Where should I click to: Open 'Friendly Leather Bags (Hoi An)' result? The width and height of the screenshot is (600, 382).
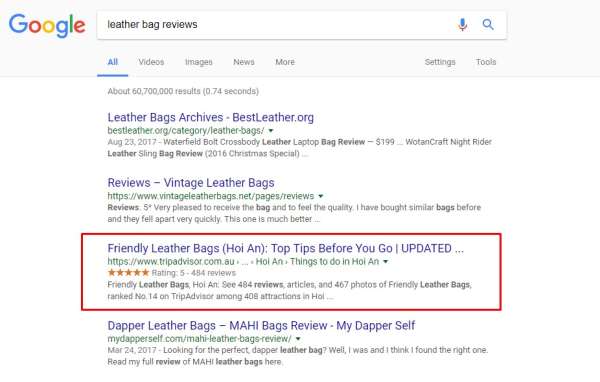[x=285, y=248]
